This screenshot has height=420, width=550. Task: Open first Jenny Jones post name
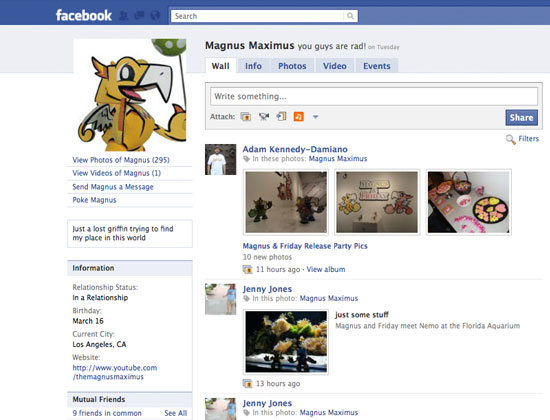[x=267, y=289]
